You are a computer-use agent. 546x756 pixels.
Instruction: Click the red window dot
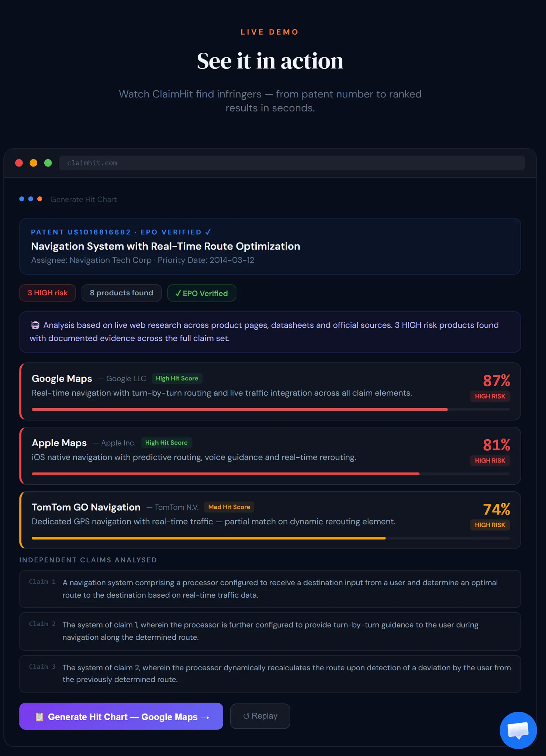[x=19, y=163]
